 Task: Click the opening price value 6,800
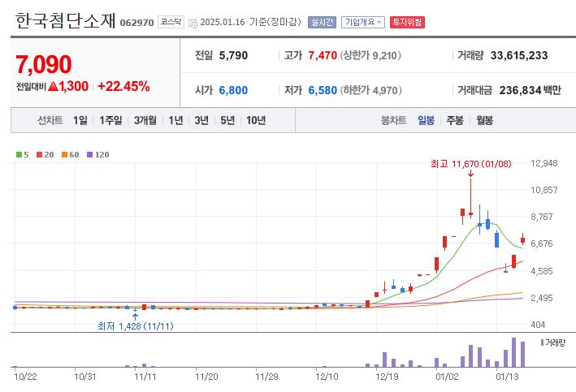pos(233,90)
